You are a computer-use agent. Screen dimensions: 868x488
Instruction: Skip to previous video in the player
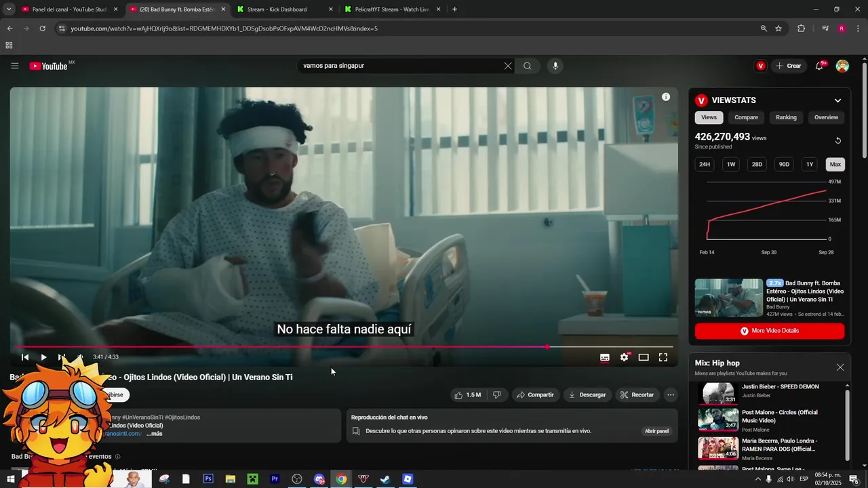(25, 357)
